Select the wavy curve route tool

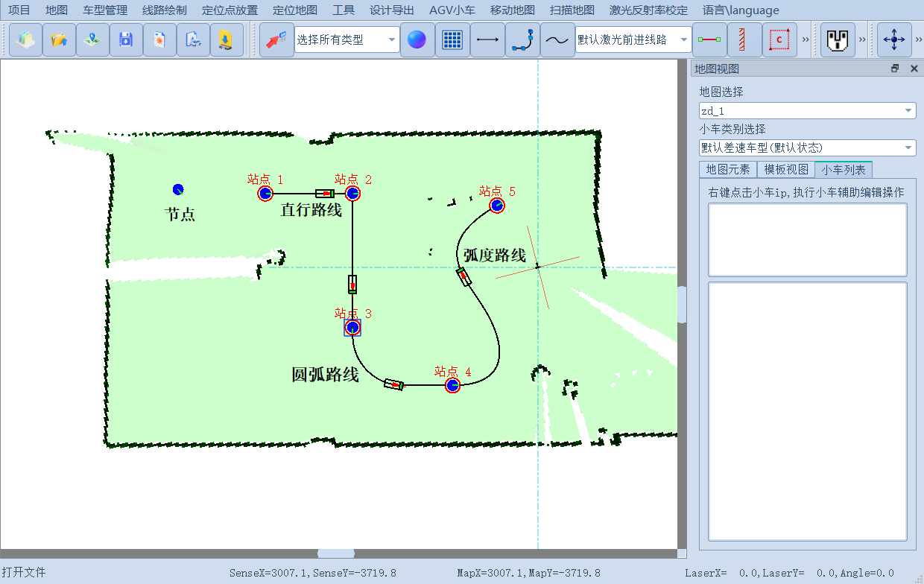coord(557,40)
